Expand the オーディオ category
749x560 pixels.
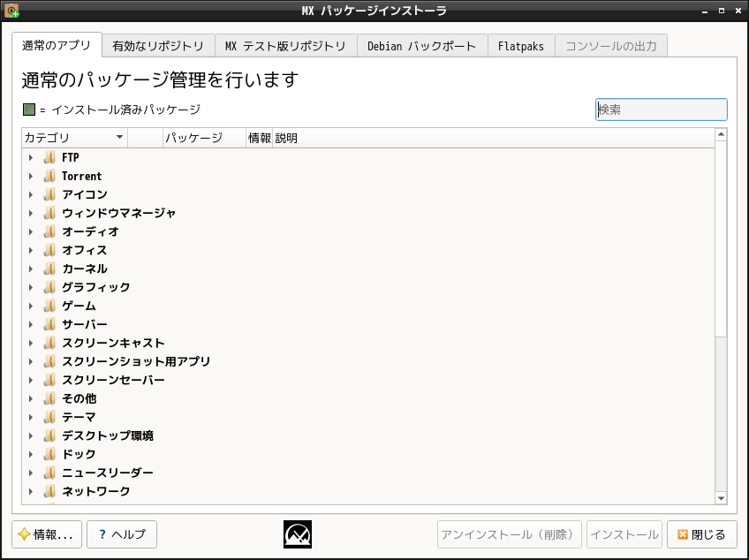31,231
